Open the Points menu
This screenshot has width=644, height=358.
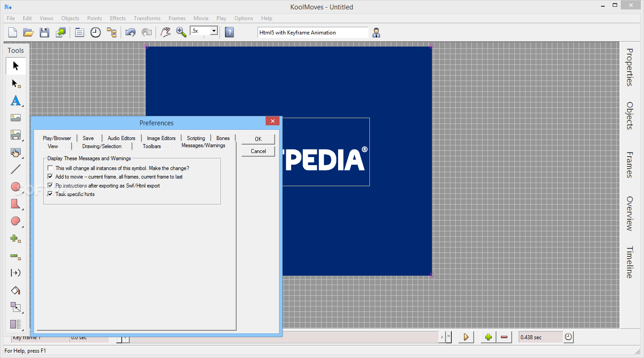coord(94,18)
